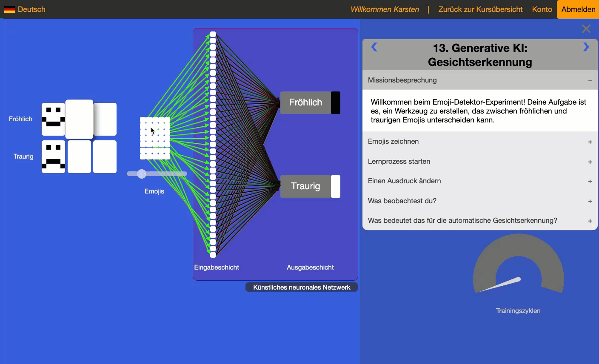
Task: Click the Traurig row label
Action: pyautogui.click(x=23, y=156)
